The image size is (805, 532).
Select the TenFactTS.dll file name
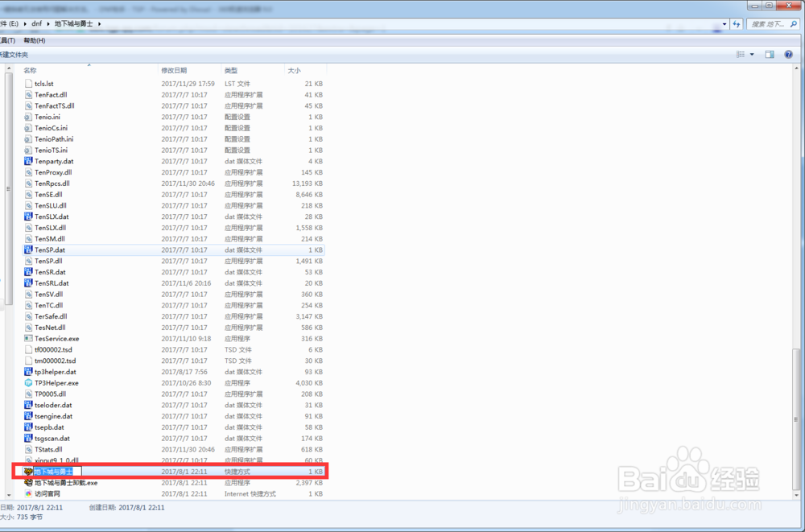(x=55, y=105)
